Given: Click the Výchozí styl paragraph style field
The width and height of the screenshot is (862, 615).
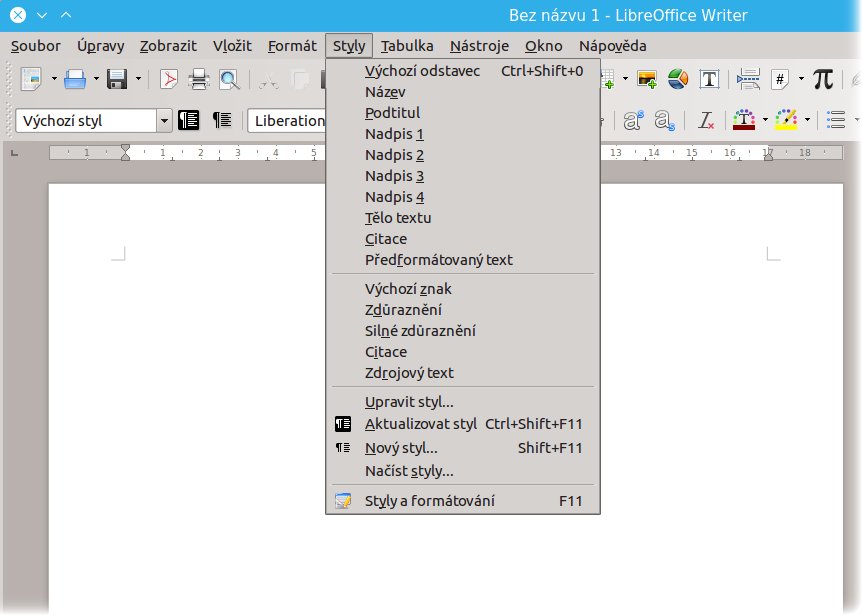Looking at the screenshot, I should 86,121.
